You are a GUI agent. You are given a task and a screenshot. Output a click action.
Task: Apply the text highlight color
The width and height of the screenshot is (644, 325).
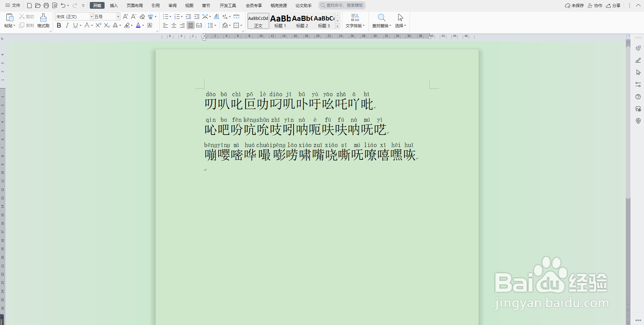coord(126,25)
